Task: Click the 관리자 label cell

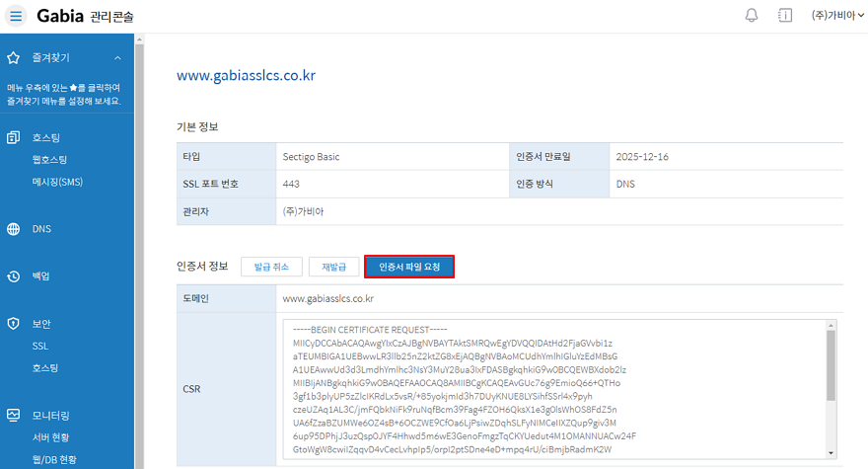Action: 227,211
